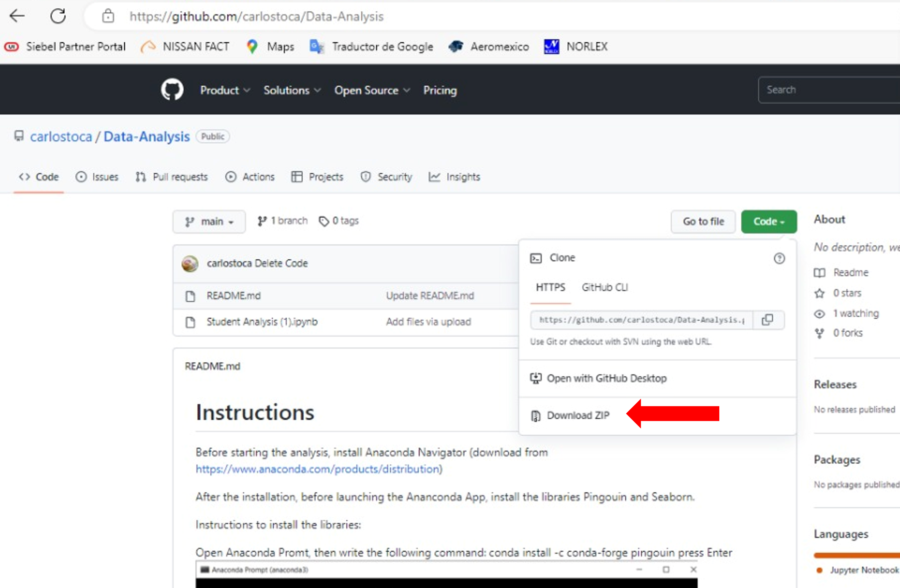Copy the HTTPS clone URL
Screen dimensions: 900x588
click(767, 320)
